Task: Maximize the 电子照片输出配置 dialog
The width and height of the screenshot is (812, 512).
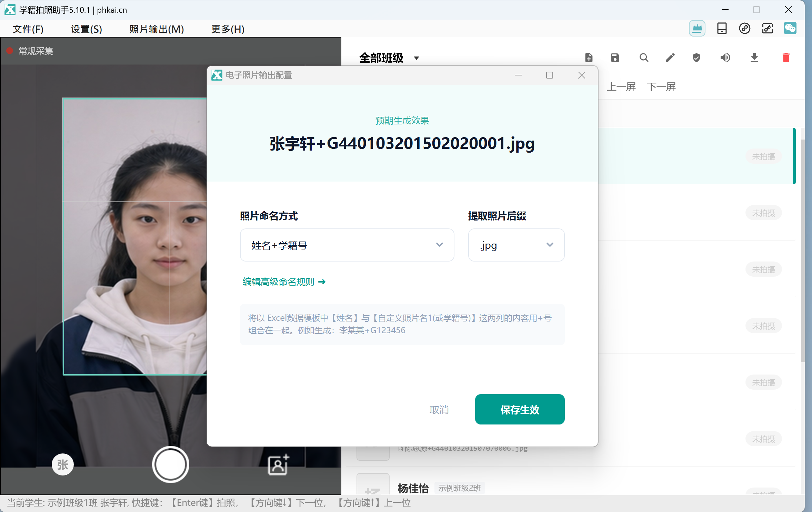Action: pos(550,75)
